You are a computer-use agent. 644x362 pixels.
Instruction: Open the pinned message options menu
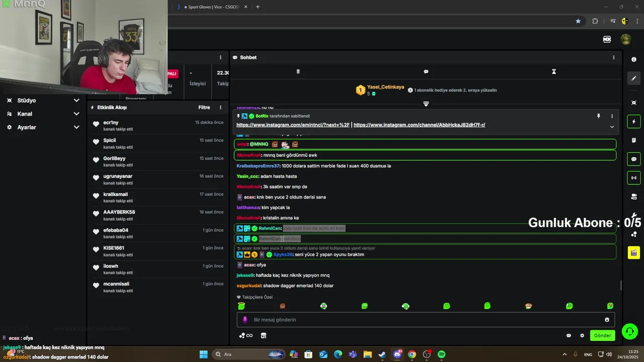[x=612, y=116]
